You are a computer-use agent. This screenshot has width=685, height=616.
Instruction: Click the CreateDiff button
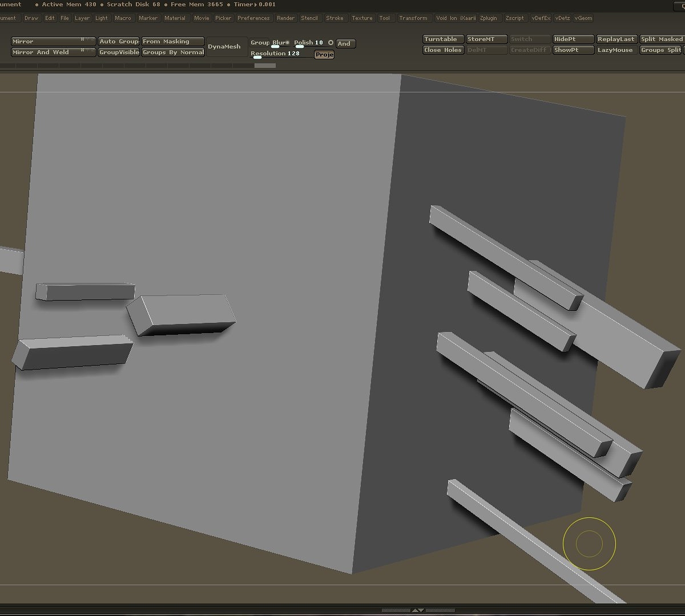pyautogui.click(x=530, y=50)
